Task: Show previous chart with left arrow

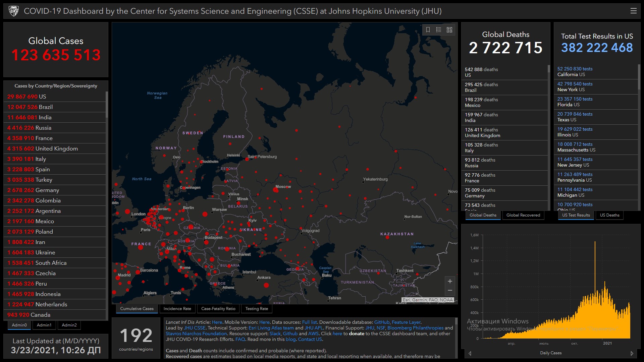Action: [x=470, y=353]
